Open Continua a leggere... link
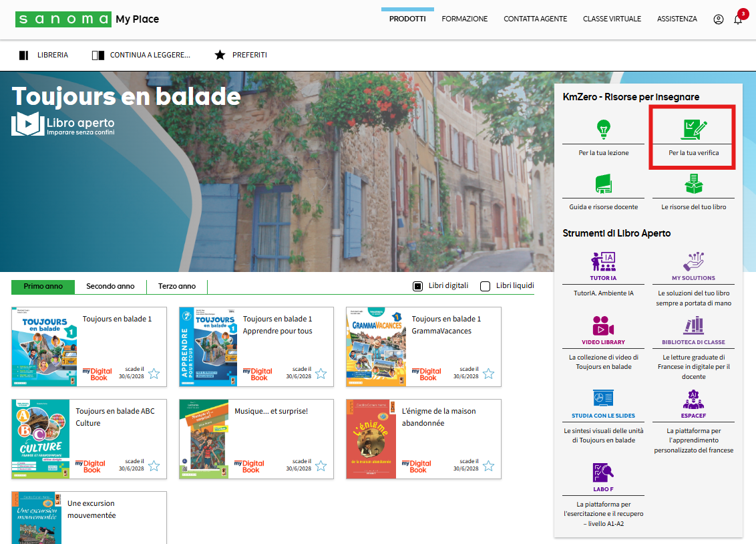 150,55
